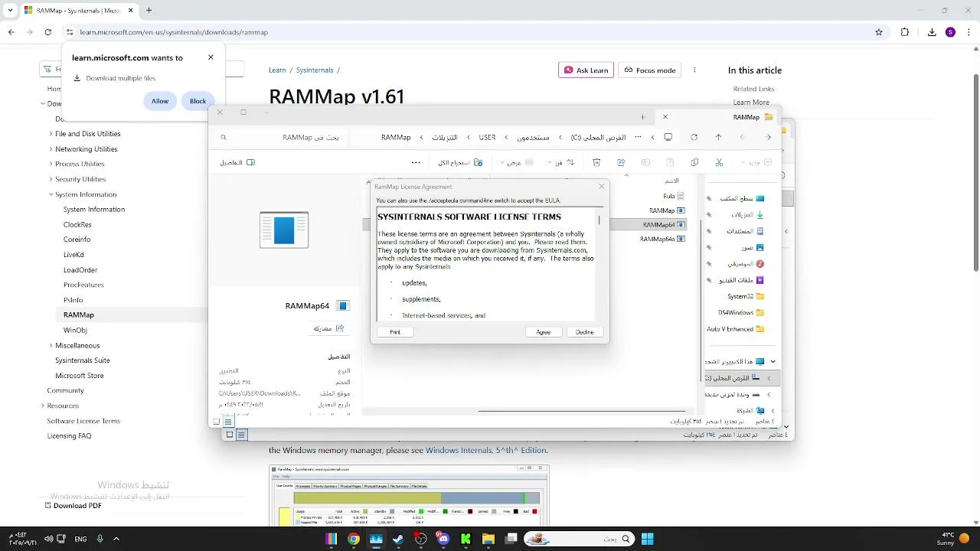
Task: Open the browser extensions puzzle icon
Action: (x=905, y=32)
